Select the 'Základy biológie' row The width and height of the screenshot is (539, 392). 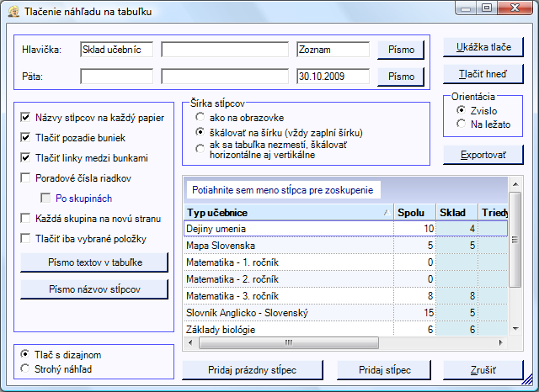point(346,329)
